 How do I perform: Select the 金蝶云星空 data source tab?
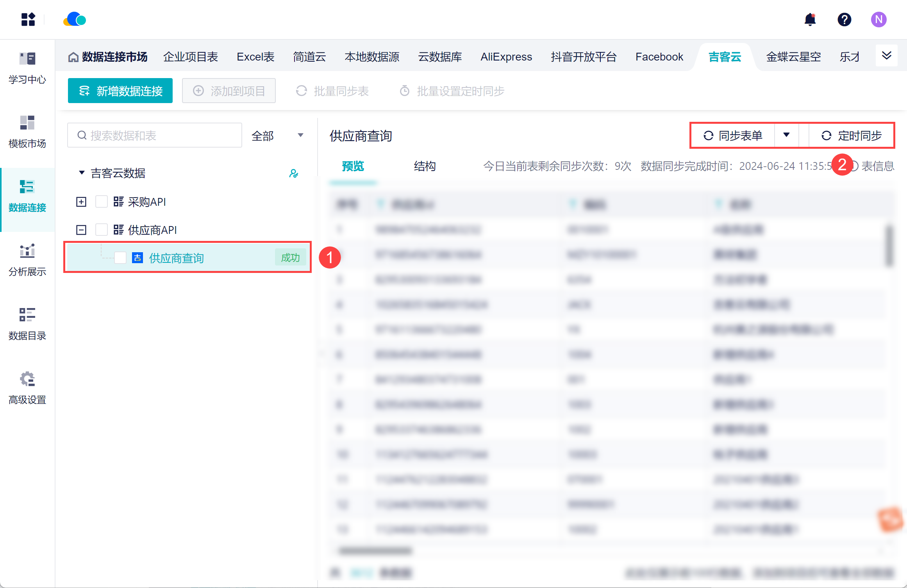(793, 57)
